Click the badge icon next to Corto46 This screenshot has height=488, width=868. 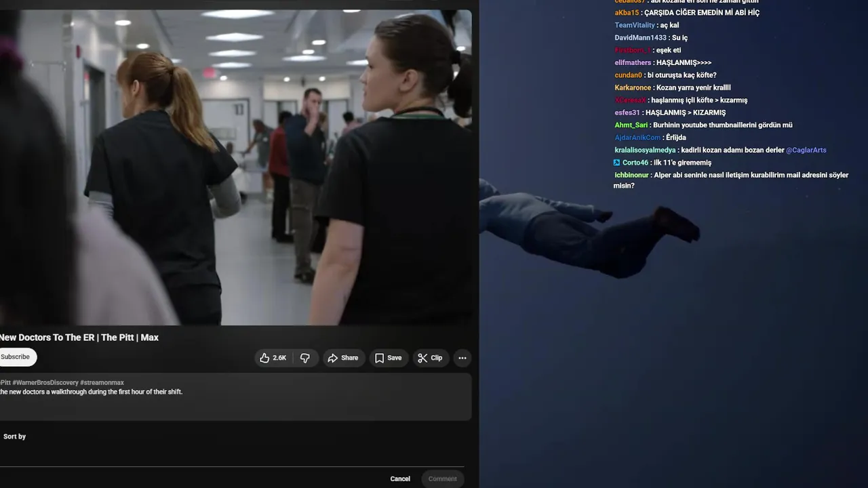pos(617,163)
